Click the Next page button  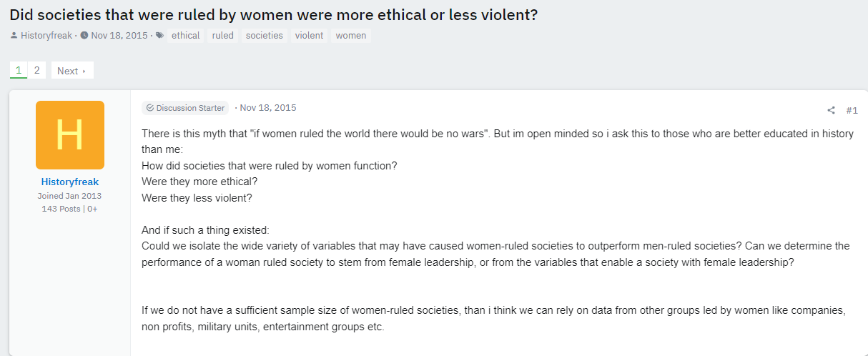tap(71, 71)
